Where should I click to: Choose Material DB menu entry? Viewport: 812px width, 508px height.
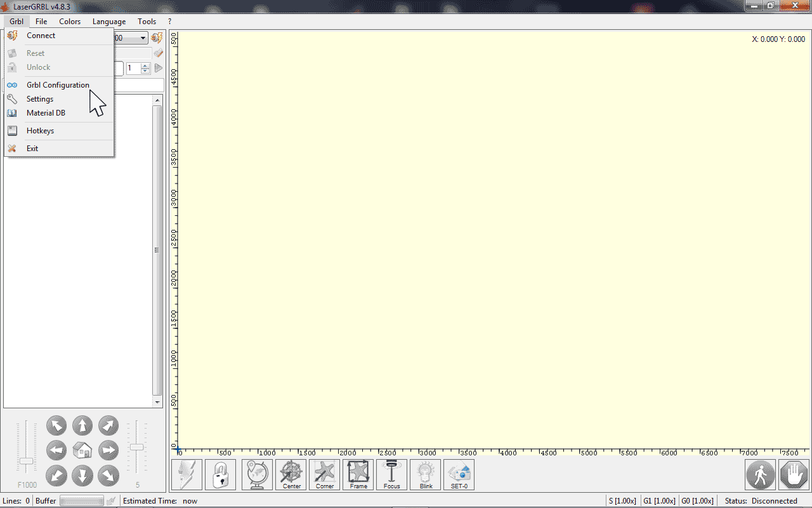point(46,113)
